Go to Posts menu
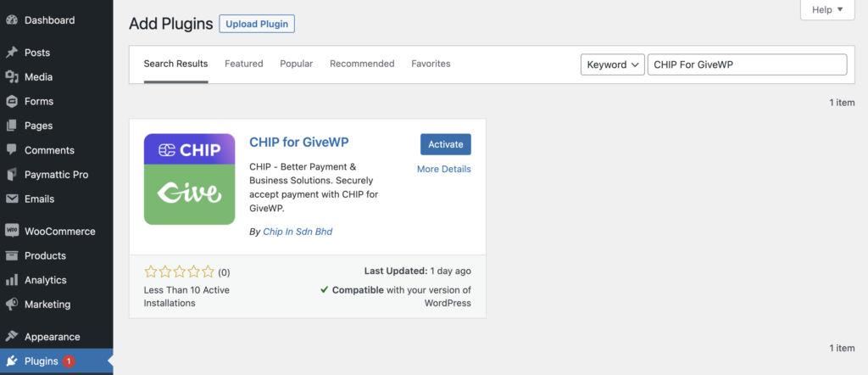868x375 pixels. click(x=57, y=53)
